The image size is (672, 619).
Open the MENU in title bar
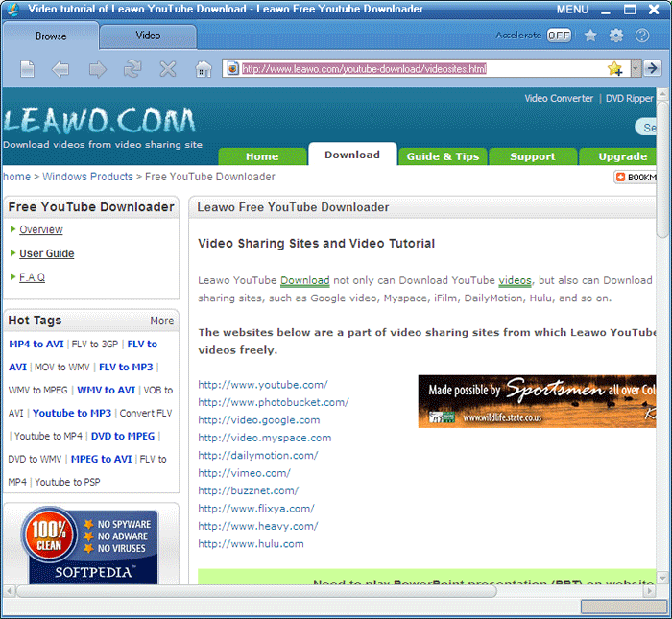[x=572, y=10]
